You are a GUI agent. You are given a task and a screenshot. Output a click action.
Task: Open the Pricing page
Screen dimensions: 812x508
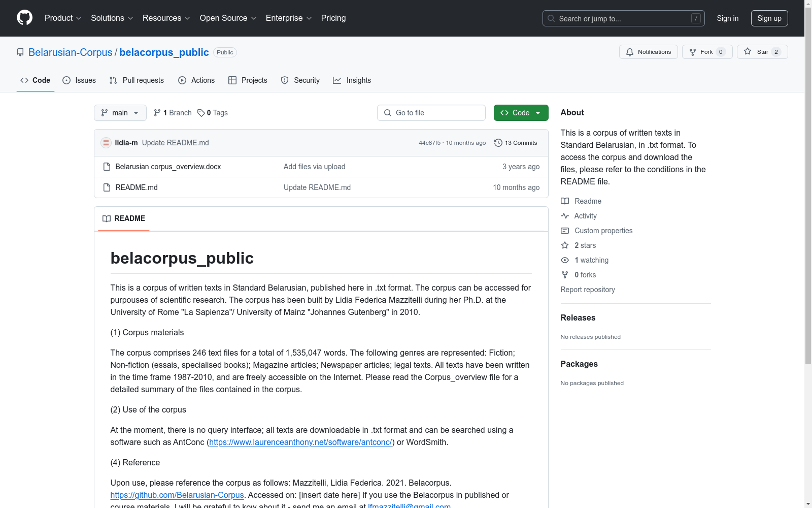pos(333,18)
